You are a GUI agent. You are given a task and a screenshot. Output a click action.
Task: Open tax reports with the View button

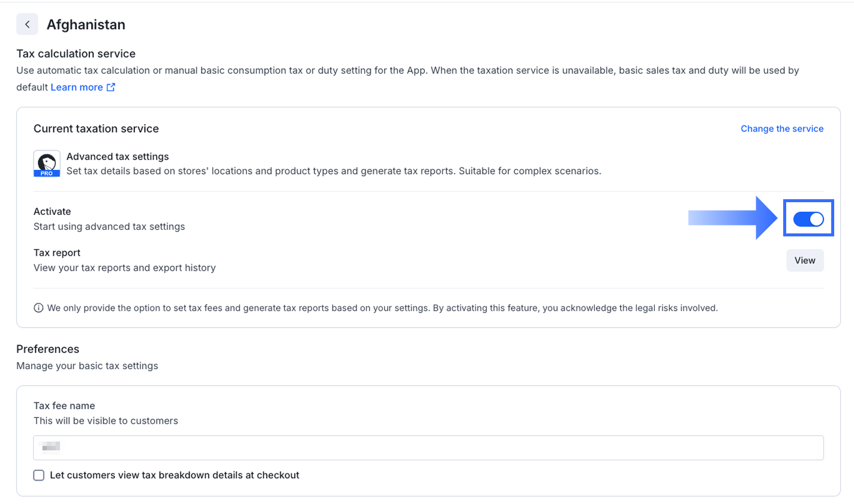tap(805, 260)
